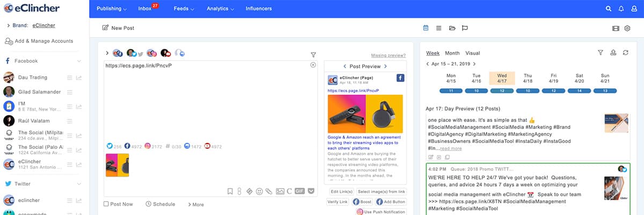Image resolution: width=644 pixels, height=215 pixels.
Task: Open the emoji picker smiley icon
Action: (259, 191)
